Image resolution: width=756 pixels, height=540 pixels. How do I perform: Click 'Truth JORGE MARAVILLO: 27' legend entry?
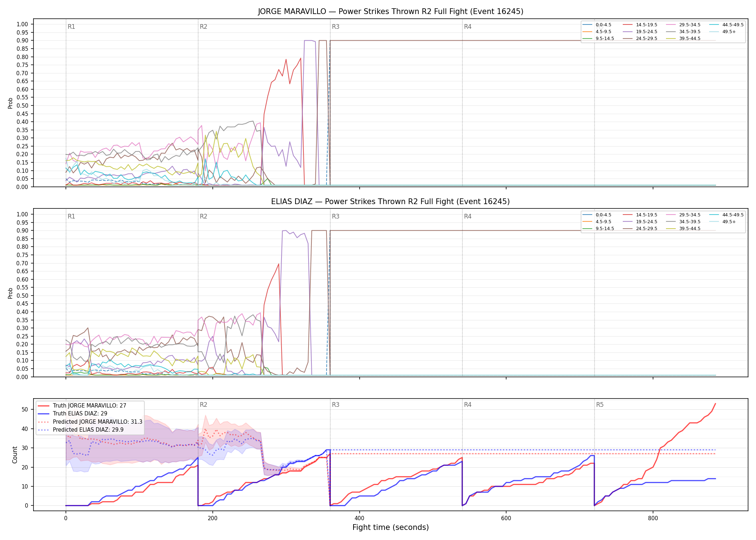coord(90,405)
